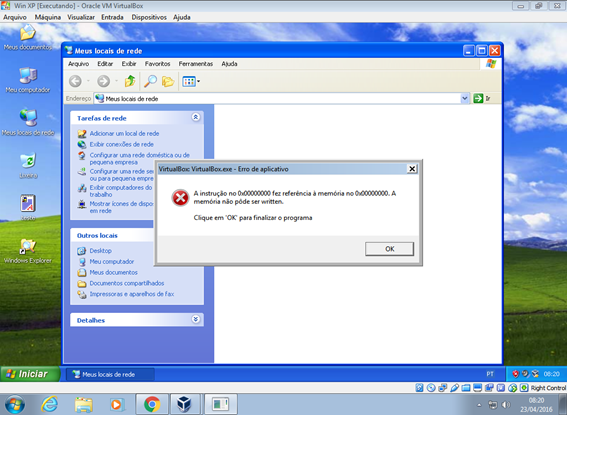This screenshot has width=614, height=460.
Task: Open VirtualBox Visualizar menu
Action: coord(81,17)
